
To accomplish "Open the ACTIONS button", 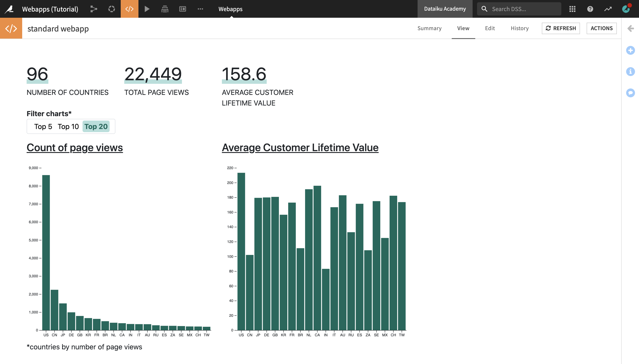I will point(602,28).
